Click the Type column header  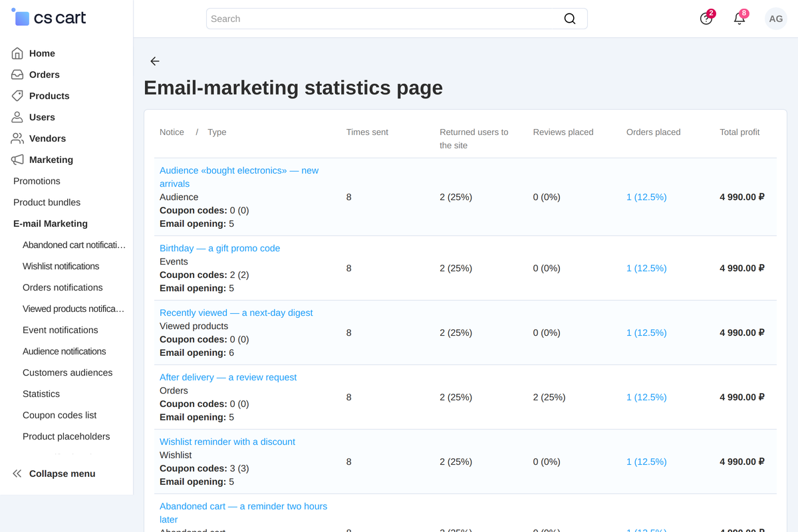click(x=217, y=132)
